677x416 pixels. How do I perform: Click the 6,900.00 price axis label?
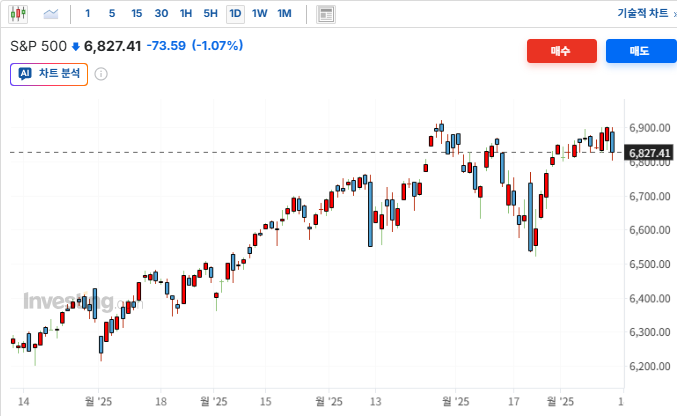[649, 128]
